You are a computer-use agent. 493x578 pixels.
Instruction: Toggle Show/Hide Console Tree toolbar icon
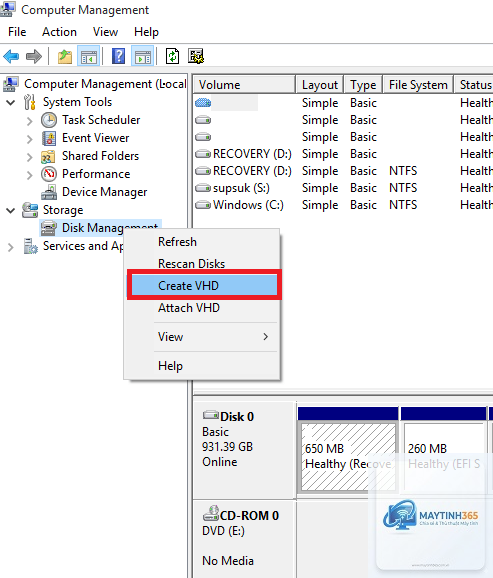pos(88,56)
